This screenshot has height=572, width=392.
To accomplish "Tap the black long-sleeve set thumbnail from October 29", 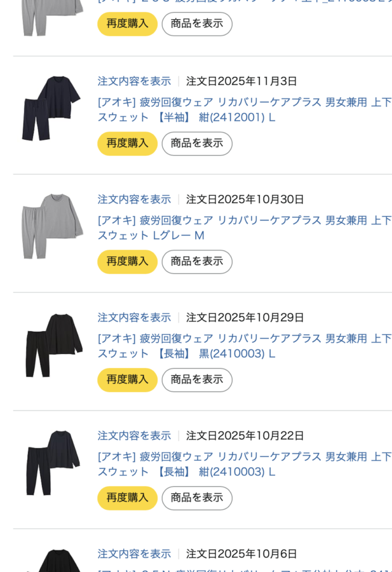I will click(x=51, y=344).
